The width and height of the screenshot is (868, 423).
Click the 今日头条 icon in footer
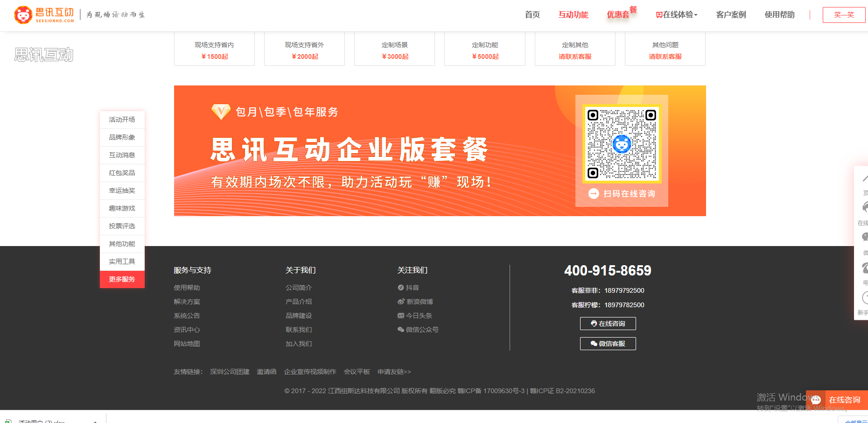point(401,316)
